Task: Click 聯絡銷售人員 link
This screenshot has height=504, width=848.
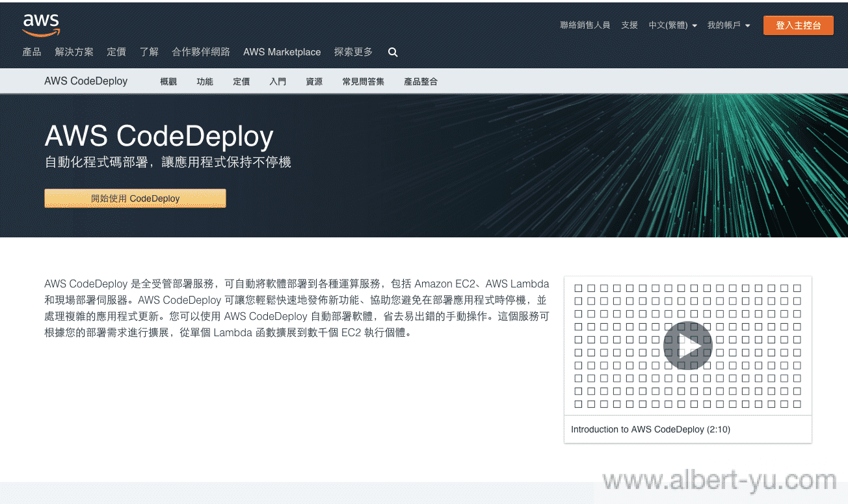Action: click(x=585, y=25)
